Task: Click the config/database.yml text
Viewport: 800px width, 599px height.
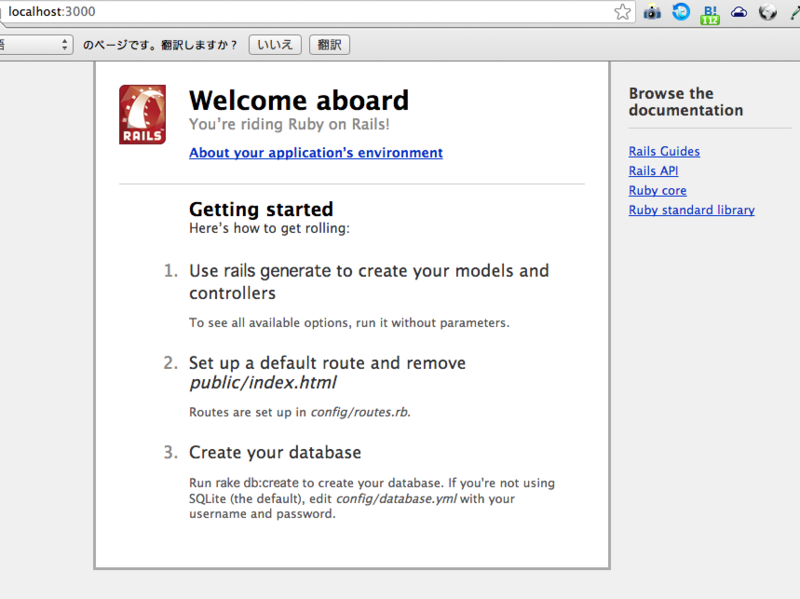Action: pyautogui.click(x=396, y=498)
